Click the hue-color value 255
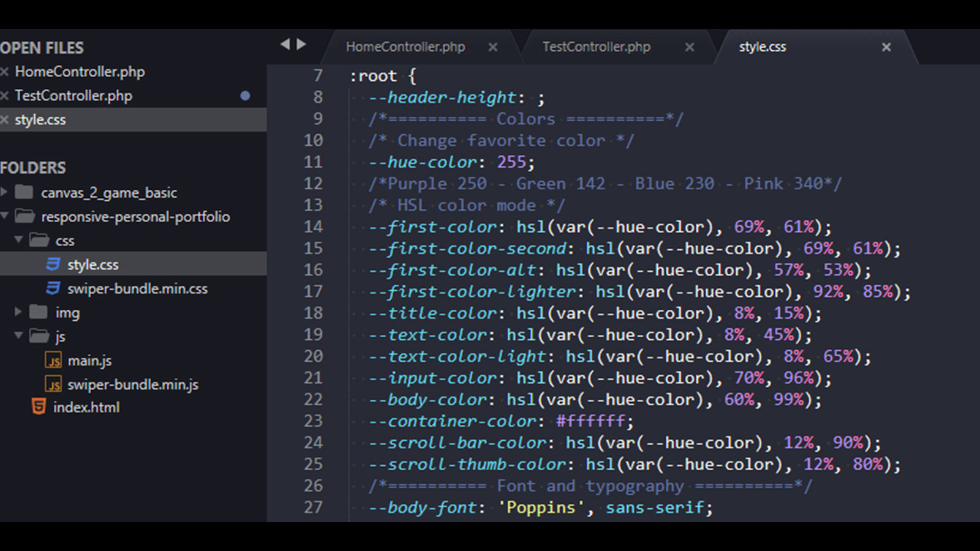This screenshot has width=980, height=551. point(511,162)
